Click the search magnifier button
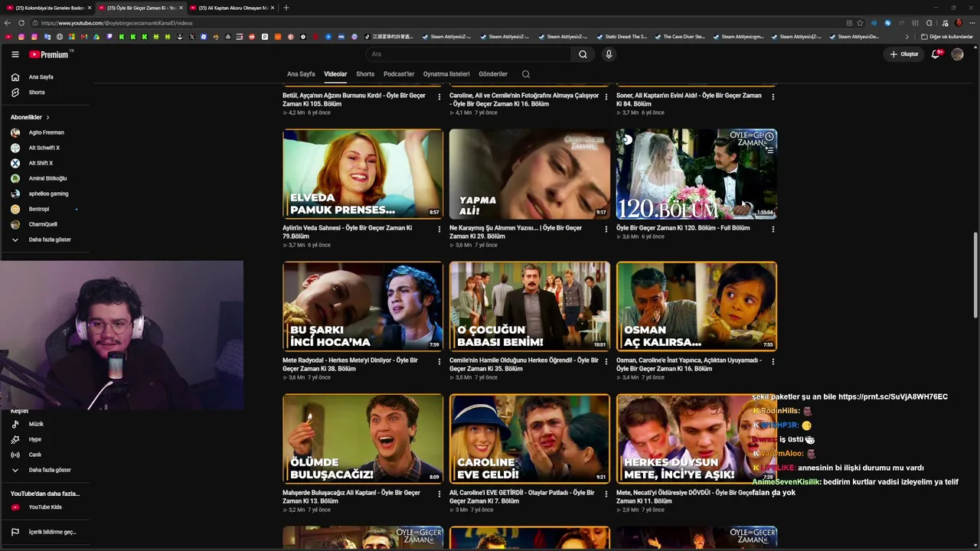Screen dimensions: 980x551 (x=583, y=54)
